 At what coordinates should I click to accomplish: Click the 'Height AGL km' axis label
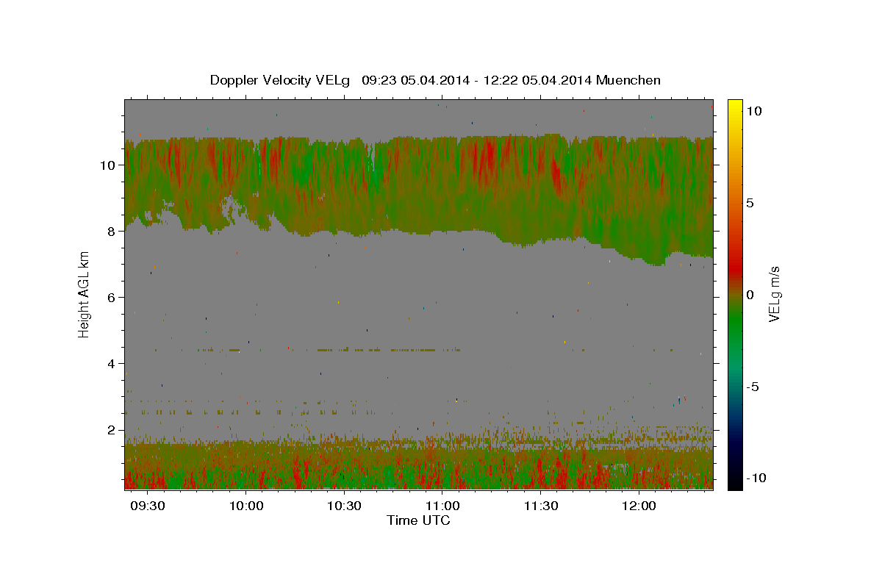[84, 294]
